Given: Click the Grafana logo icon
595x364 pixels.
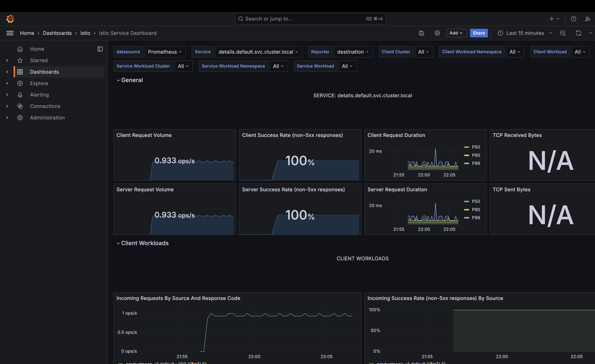Looking at the screenshot, I should tap(10, 19).
